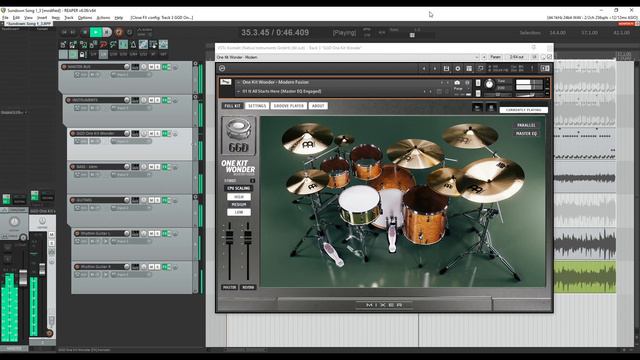This screenshot has width=640, height=360.
Task: Toggle the repeat loop button in transport
Action: [x=129, y=32]
